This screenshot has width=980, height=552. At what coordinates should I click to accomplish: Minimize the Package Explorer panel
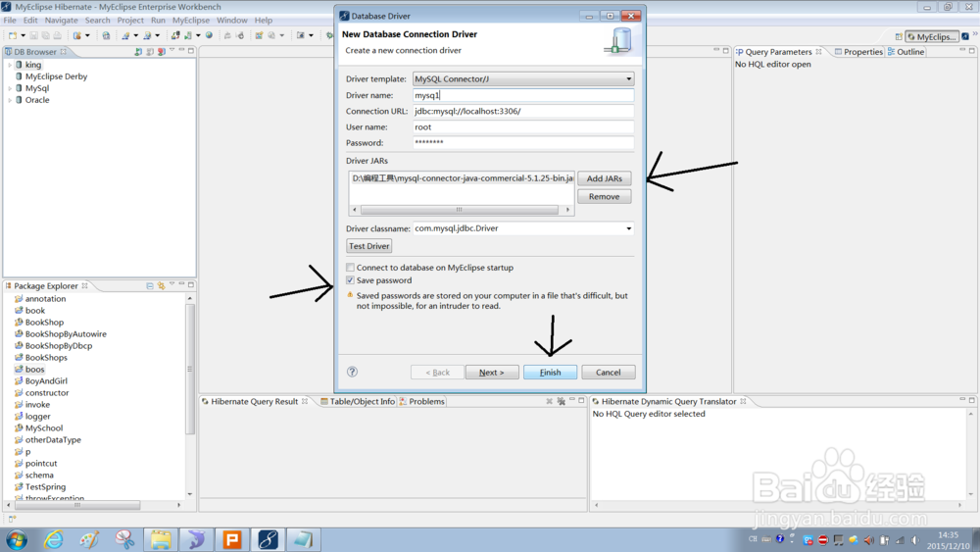click(x=182, y=284)
